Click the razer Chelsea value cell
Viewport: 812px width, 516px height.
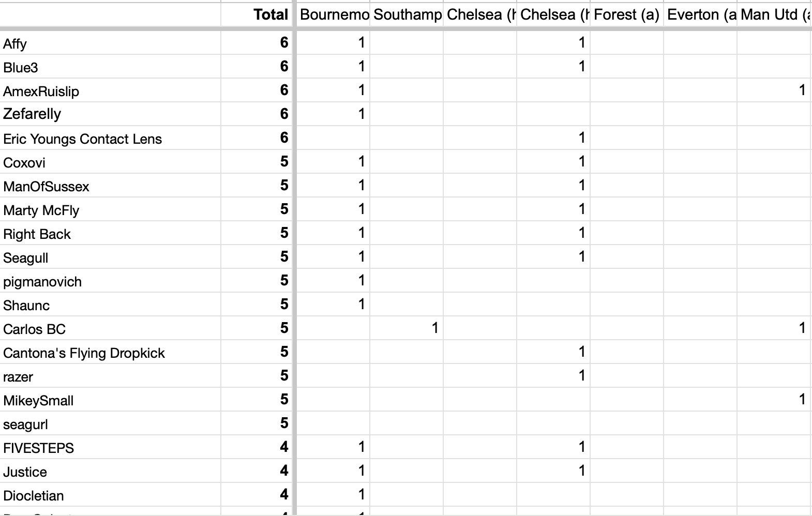coord(553,376)
